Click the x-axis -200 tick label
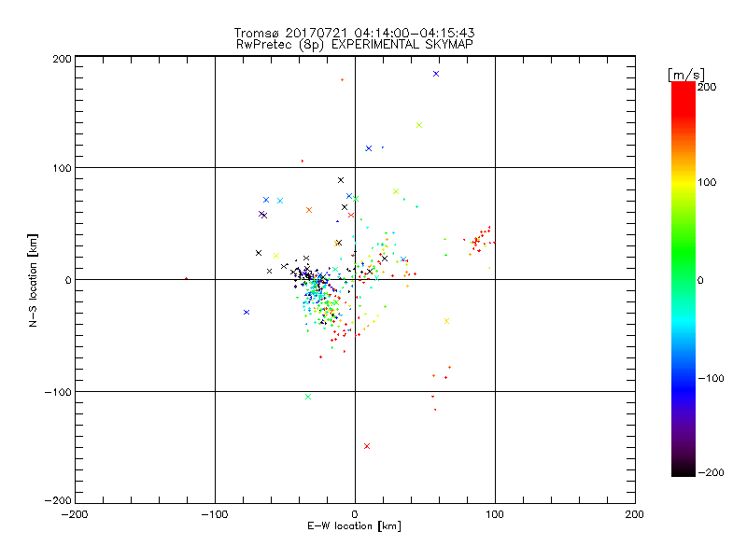Screen dimensions: 747x560 tap(75, 515)
